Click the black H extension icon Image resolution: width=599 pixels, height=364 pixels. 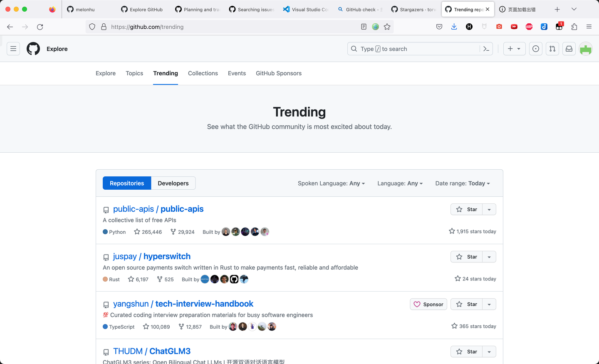(x=469, y=27)
